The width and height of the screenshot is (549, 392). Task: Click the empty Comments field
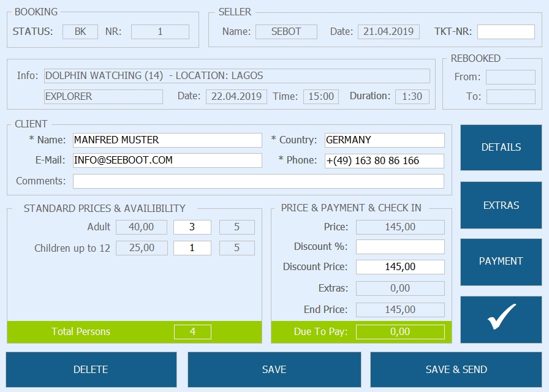259,181
